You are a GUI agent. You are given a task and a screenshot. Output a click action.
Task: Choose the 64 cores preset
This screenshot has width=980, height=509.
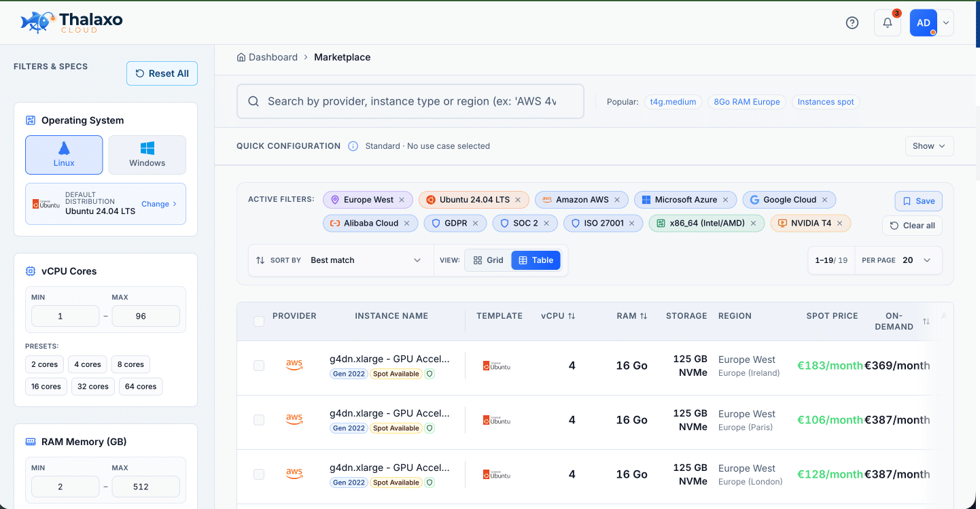(x=141, y=386)
